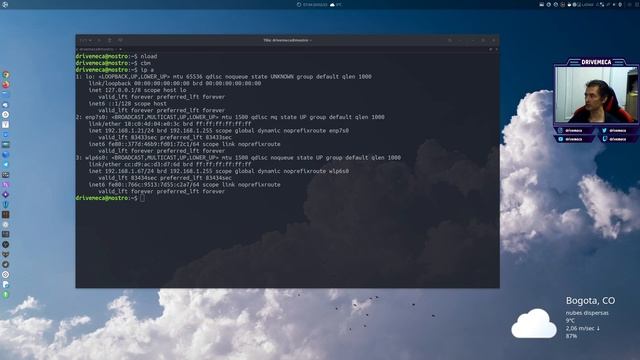
Task: Click 'valid_lft 83433sec' lease line
Action: [165, 138]
